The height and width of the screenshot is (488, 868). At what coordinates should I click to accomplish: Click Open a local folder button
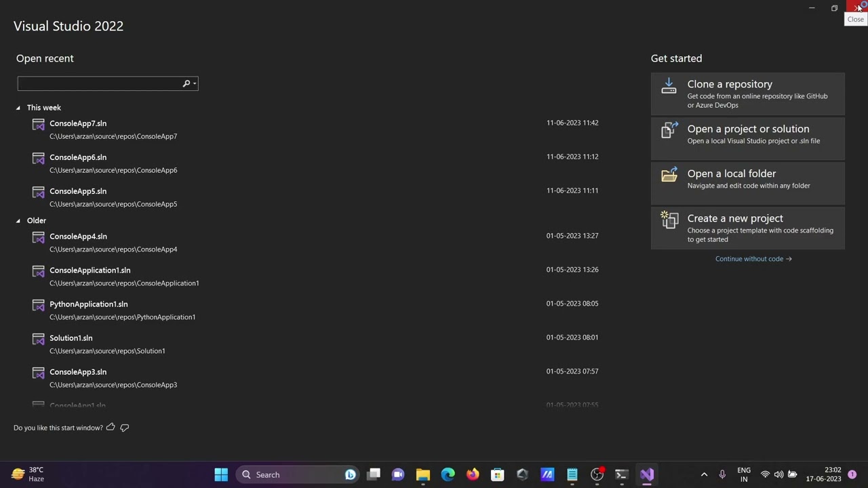point(748,183)
